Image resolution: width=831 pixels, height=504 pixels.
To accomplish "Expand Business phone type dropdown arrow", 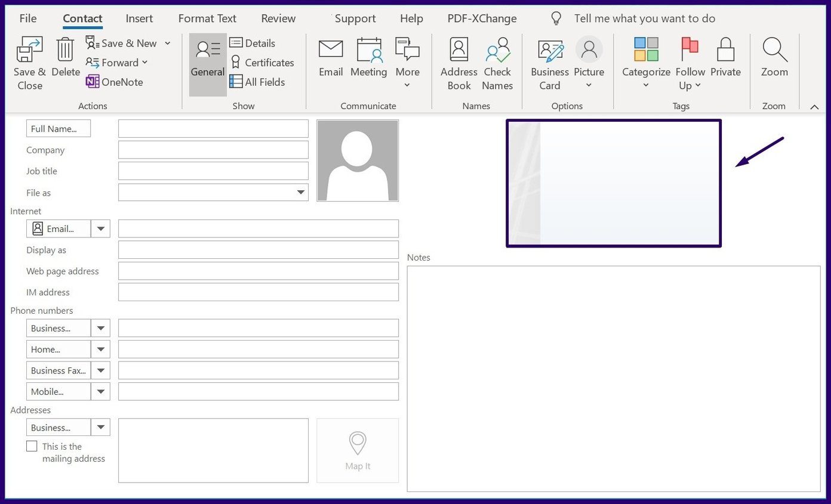I will click(100, 328).
